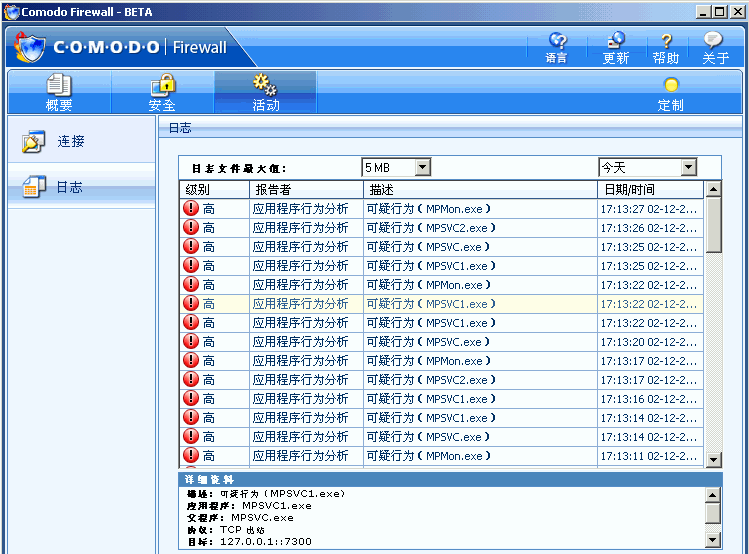Switch to the 安全 security tab
Viewport: 749px width, 554px height.
click(x=162, y=92)
